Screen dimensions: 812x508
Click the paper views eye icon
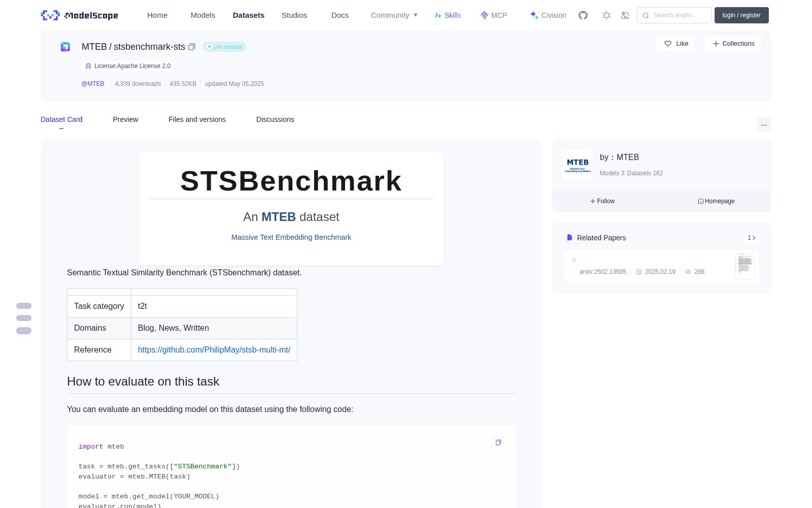688,272
